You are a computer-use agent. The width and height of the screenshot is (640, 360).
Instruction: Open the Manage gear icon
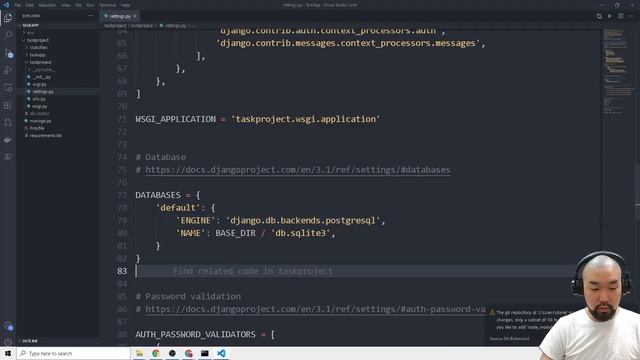pos(8,342)
